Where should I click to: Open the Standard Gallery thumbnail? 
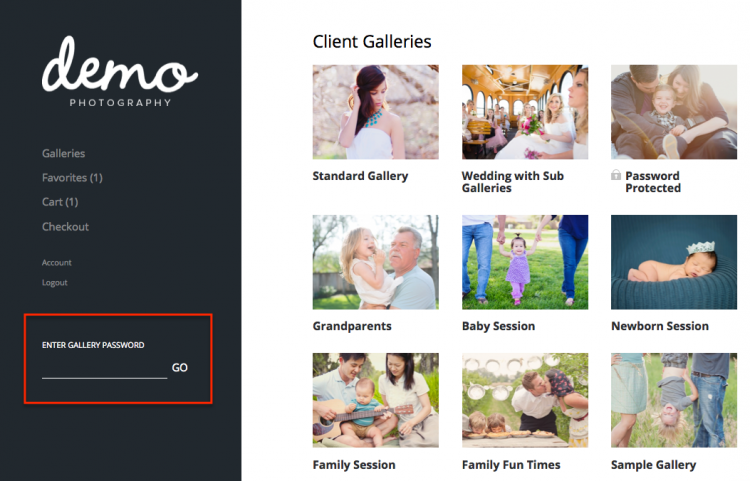(x=375, y=112)
